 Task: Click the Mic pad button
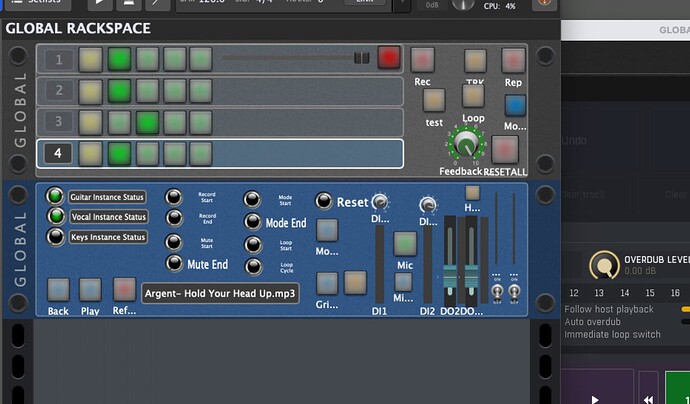pyautogui.click(x=404, y=243)
